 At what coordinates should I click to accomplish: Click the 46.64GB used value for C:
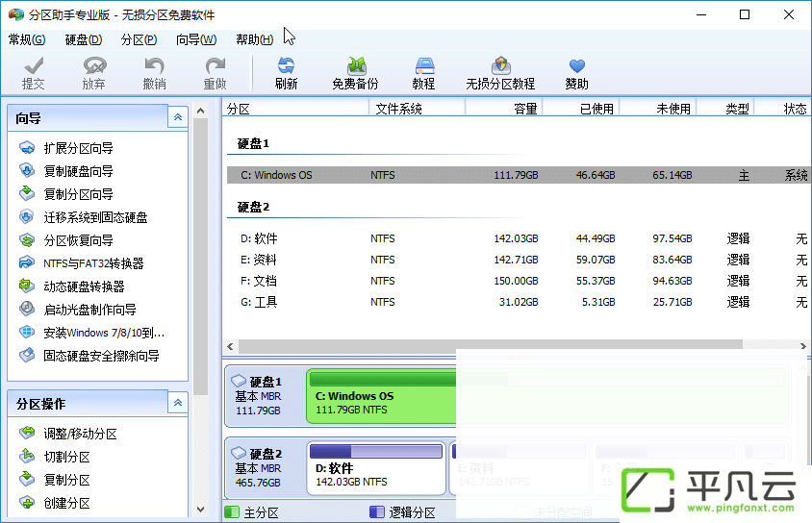(x=596, y=175)
